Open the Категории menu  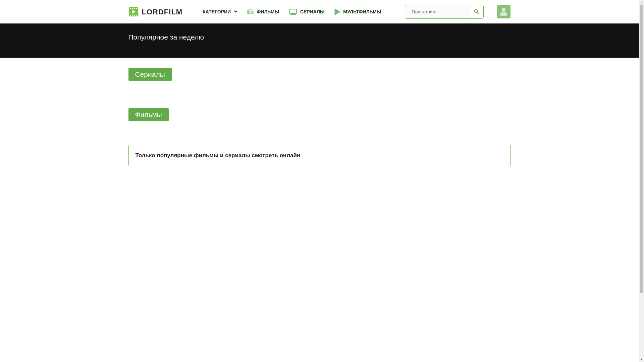coord(217,12)
